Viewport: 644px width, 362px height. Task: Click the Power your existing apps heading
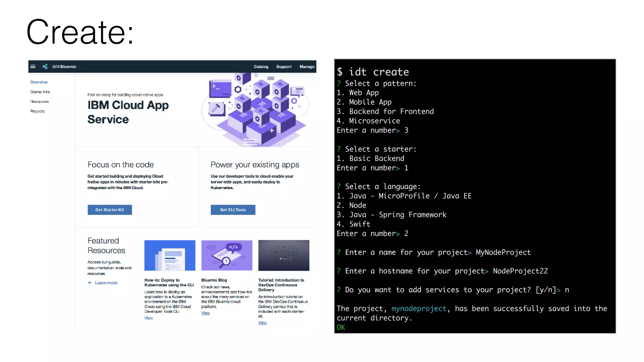pyautogui.click(x=255, y=165)
